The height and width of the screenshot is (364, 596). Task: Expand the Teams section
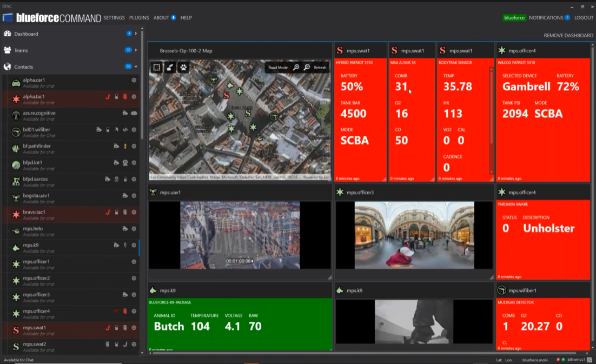point(136,50)
